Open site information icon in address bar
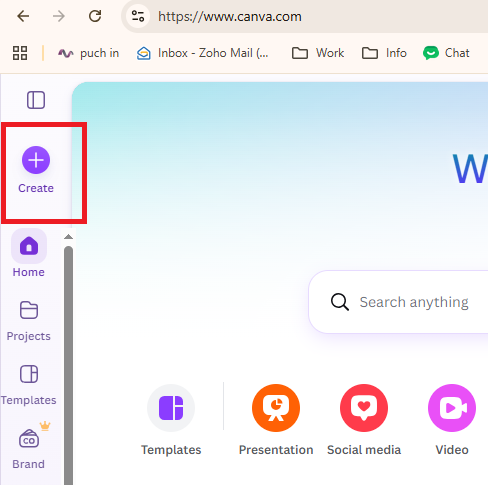The height and width of the screenshot is (485, 488). pyautogui.click(x=138, y=16)
